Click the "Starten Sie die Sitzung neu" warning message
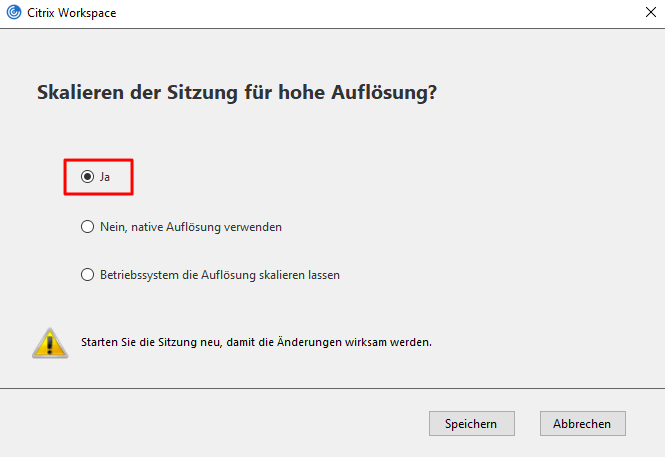Screen dimensions: 665x457 coord(256,342)
